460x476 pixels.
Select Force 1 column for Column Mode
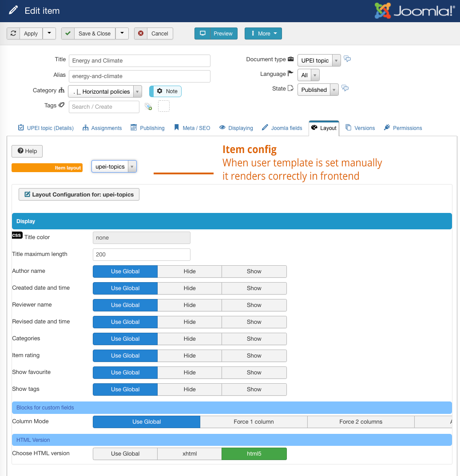pos(254,422)
